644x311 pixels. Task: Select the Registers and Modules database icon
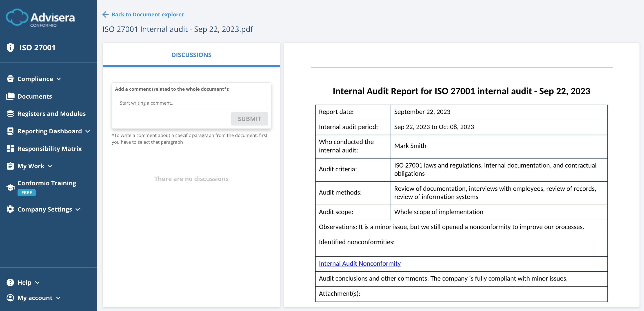point(10,113)
